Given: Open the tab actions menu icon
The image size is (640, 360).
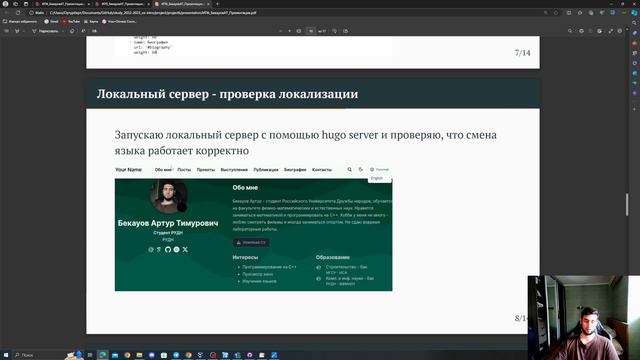Looking at the screenshot, I should point(26,4).
